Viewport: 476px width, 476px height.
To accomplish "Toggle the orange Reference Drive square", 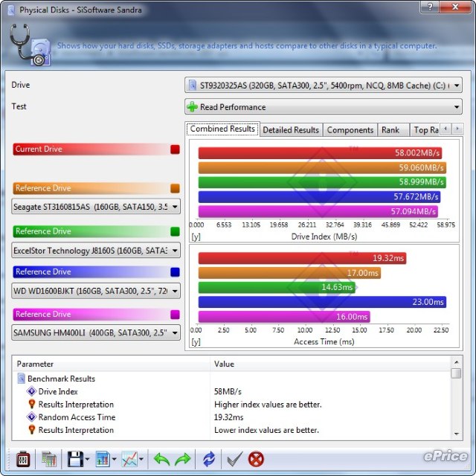I will point(175,189).
